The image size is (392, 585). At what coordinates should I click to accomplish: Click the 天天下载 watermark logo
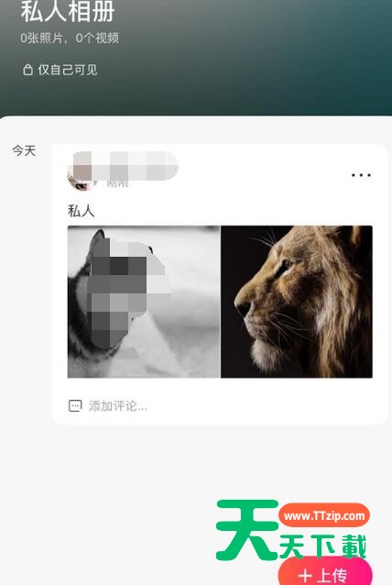tap(322, 546)
